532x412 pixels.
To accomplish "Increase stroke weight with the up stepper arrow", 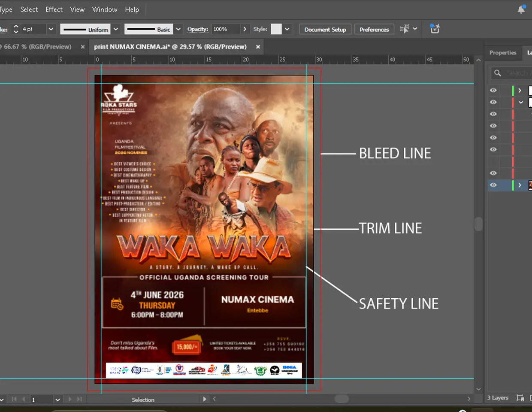I will pyautogui.click(x=16, y=27).
